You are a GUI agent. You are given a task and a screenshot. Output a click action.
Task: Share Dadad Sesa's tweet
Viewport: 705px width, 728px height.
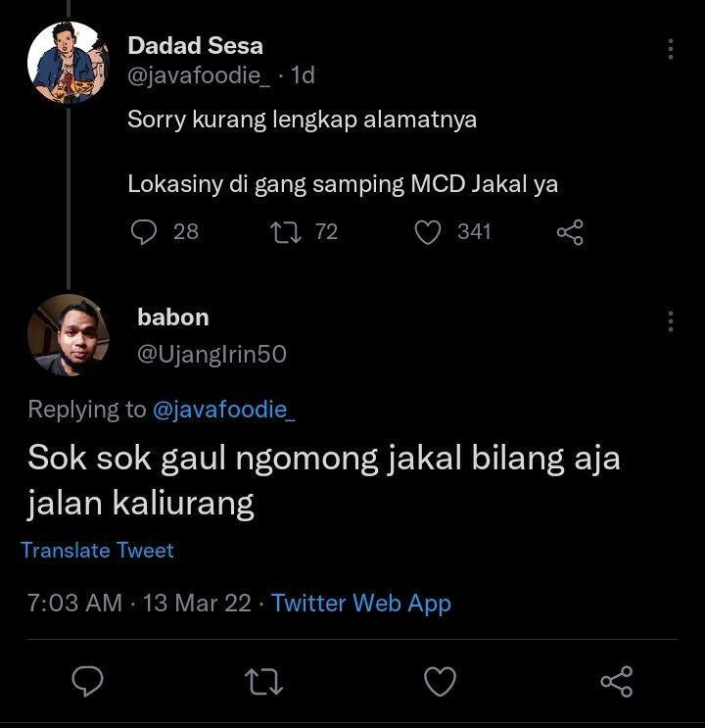click(x=570, y=232)
